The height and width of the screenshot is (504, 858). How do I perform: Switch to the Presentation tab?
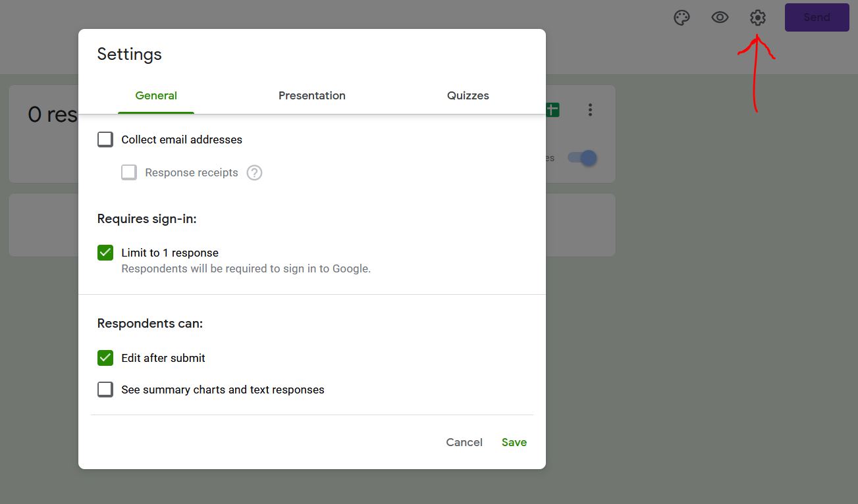coord(311,95)
